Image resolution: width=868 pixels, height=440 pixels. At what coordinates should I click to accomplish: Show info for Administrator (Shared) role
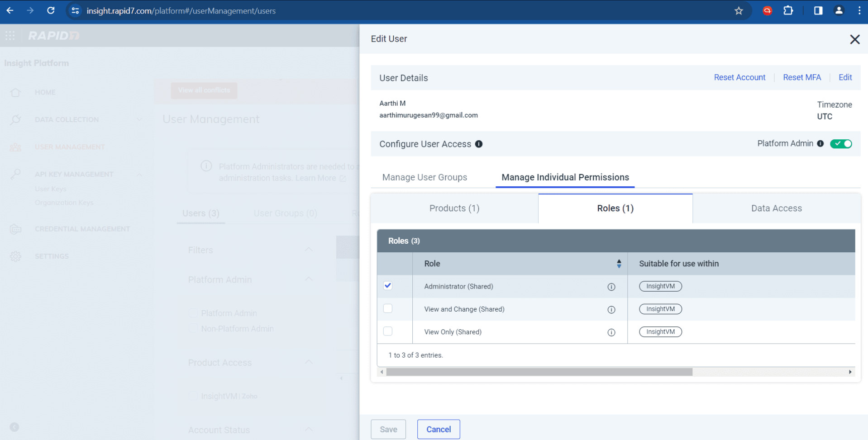coord(611,287)
